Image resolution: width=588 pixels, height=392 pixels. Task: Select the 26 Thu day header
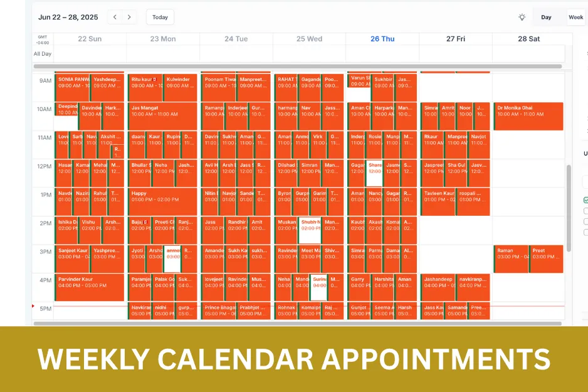pos(382,39)
